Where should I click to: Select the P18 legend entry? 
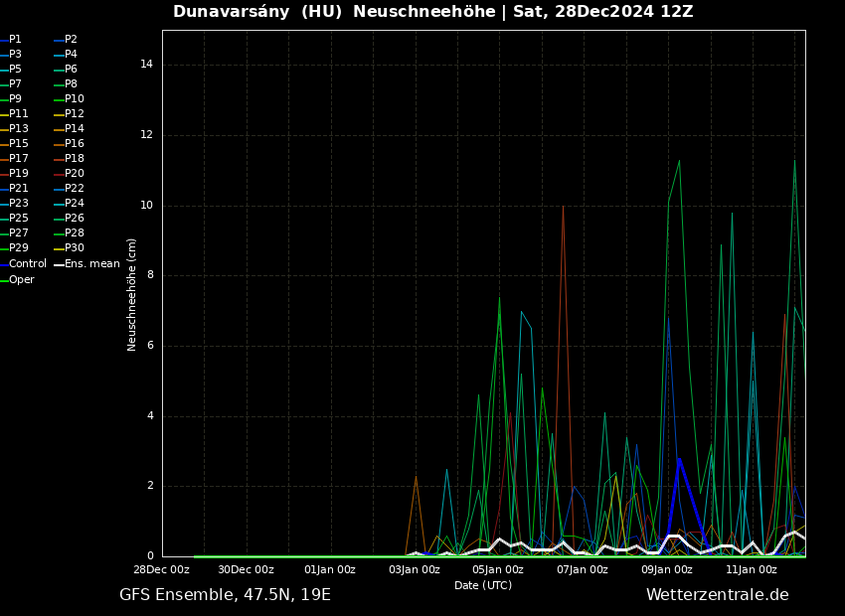tap(75, 159)
